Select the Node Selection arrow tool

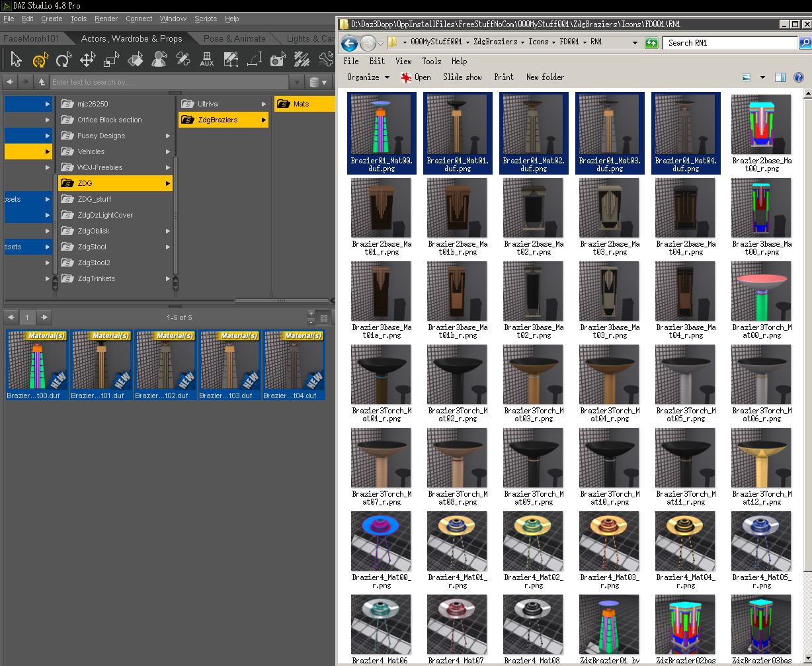(x=16, y=60)
